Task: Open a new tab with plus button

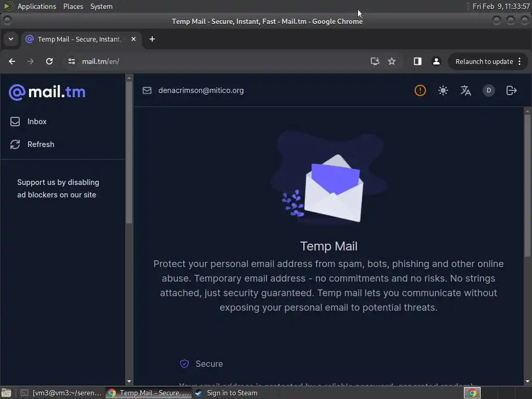Action: pyautogui.click(x=152, y=39)
